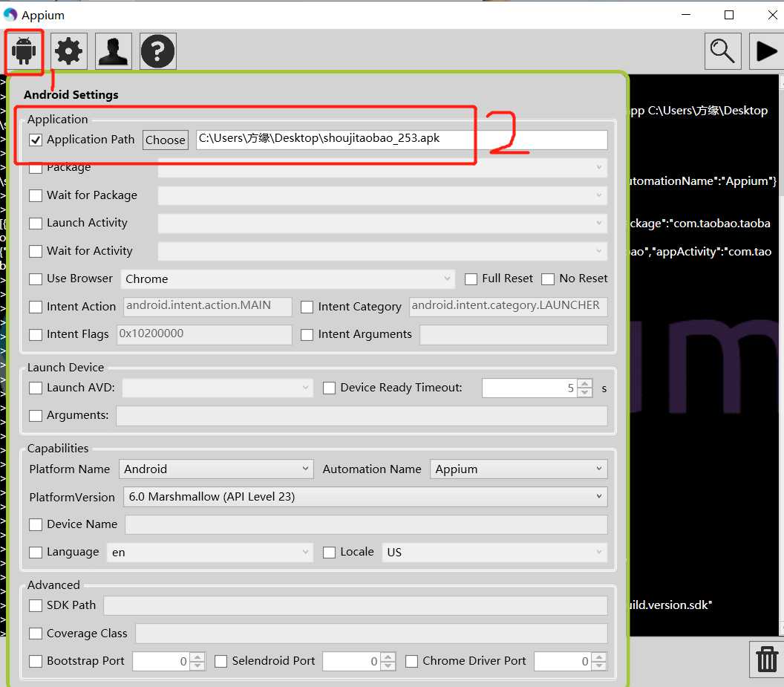Open the Launch Activity dropdown
Image resolution: width=784 pixels, height=687 pixels.
point(382,223)
